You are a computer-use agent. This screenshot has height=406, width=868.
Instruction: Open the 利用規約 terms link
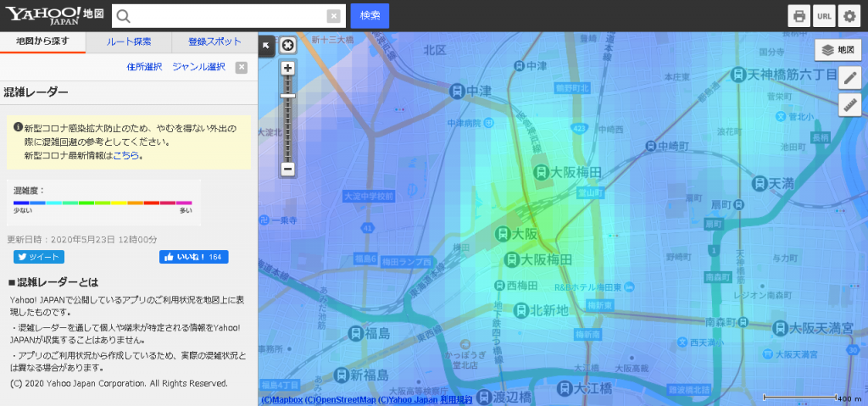[456, 400]
